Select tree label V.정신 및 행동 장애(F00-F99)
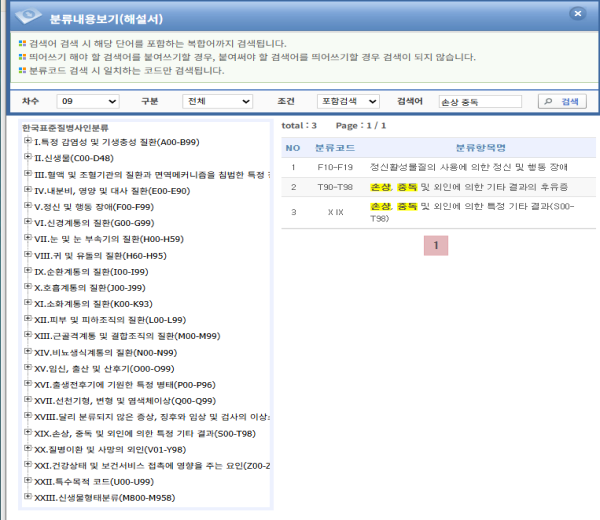Viewport: 600px width, 520px height. (x=94, y=207)
